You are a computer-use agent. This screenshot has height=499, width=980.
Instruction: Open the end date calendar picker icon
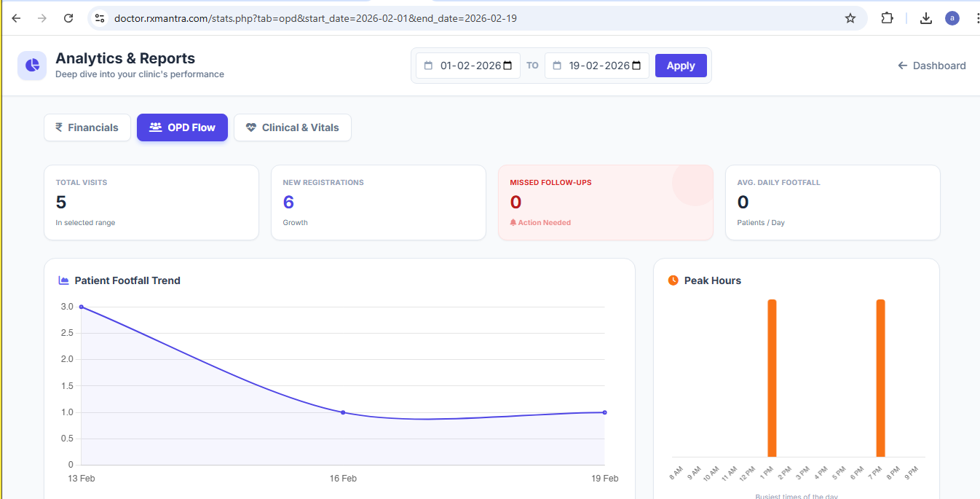coord(636,66)
